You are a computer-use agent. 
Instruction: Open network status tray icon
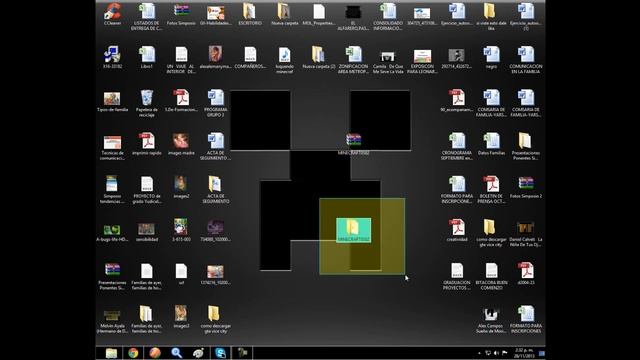coord(488,353)
